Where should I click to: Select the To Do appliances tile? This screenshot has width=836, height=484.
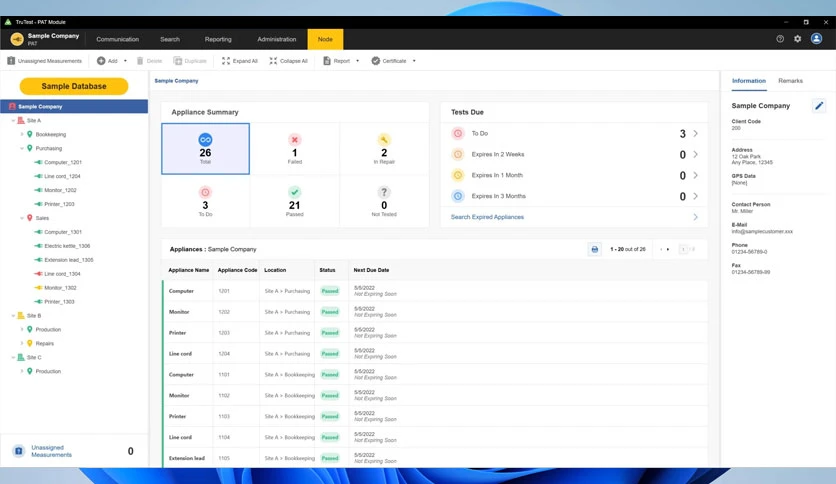205,201
